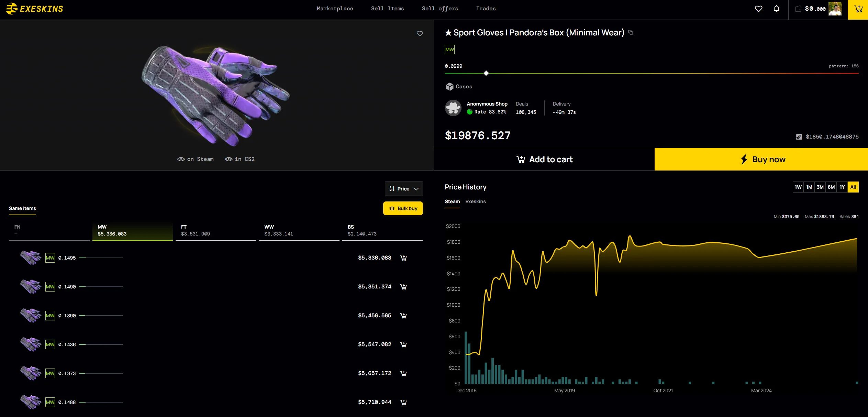
Task: Go to Marketplace
Action: 335,9
